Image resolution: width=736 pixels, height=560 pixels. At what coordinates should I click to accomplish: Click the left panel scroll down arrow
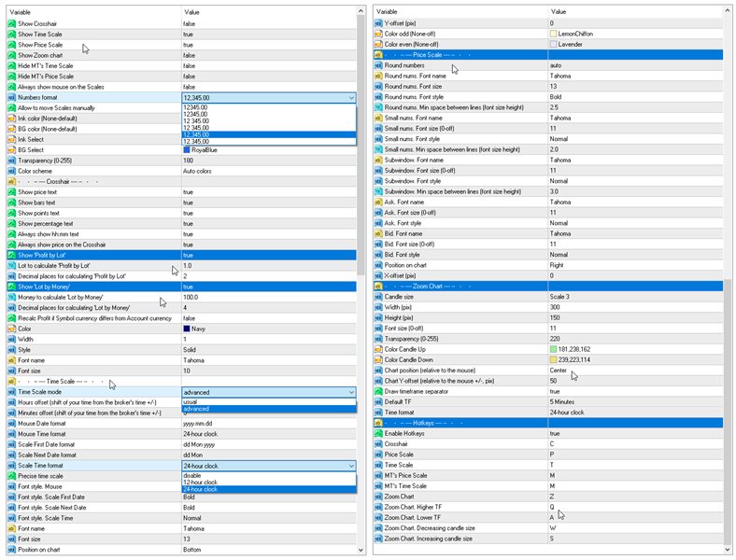[361, 550]
